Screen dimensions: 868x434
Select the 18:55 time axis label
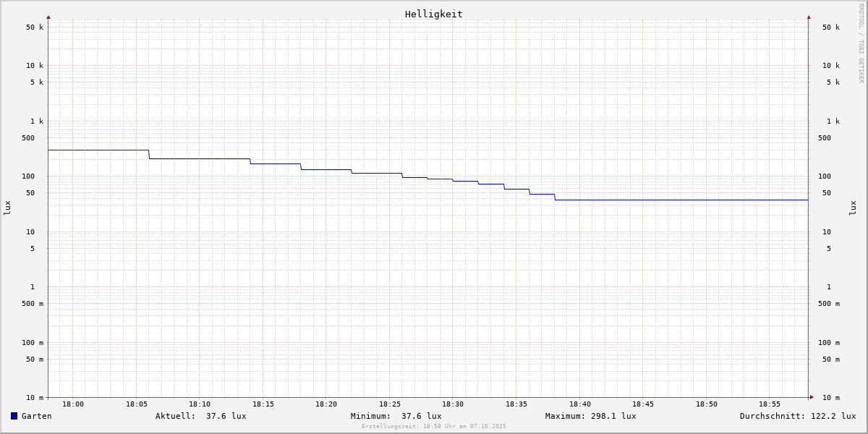[x=770, y=404]
